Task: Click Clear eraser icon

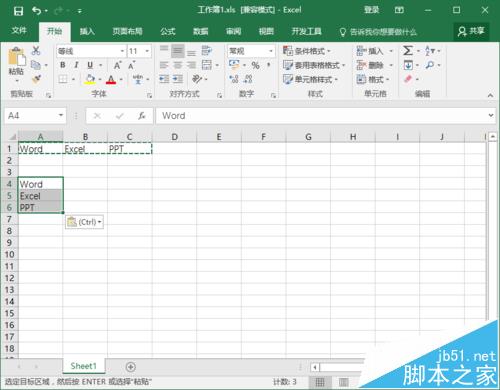Action: pos(408,79)
